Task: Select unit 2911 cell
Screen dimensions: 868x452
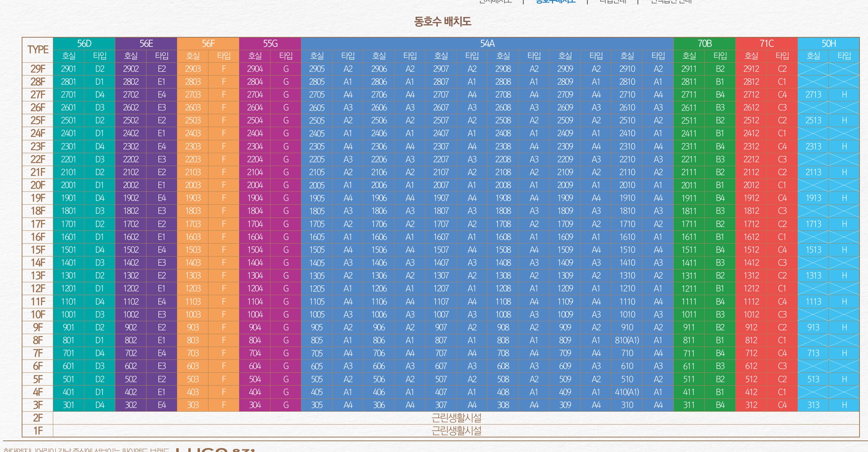Action: click(x=689, y=69)
